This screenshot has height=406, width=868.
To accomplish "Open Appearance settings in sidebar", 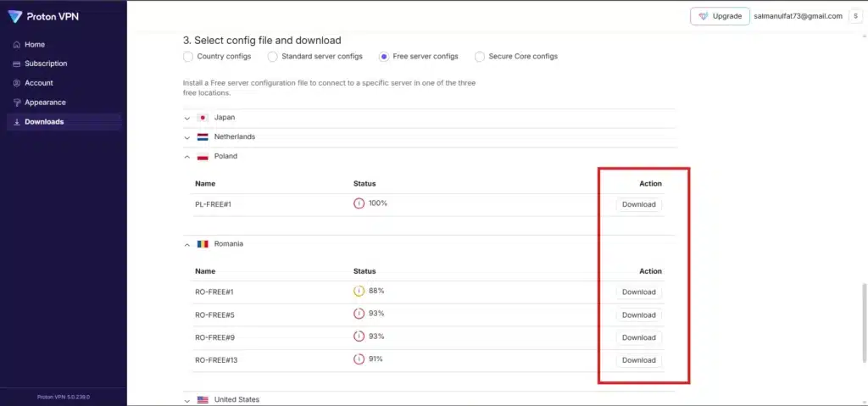I will coord(64,103).
